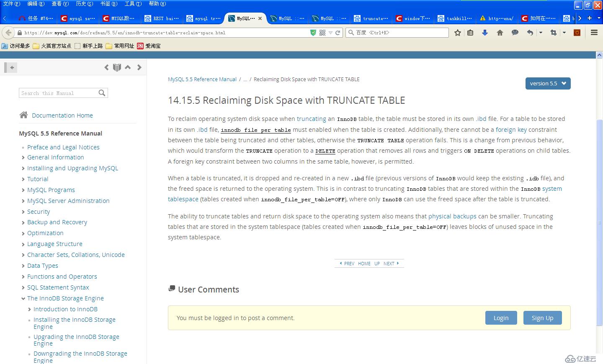Viewport: 603px width, 364px height.
Task: Open the foreign key link
Action: coord(511,130)
